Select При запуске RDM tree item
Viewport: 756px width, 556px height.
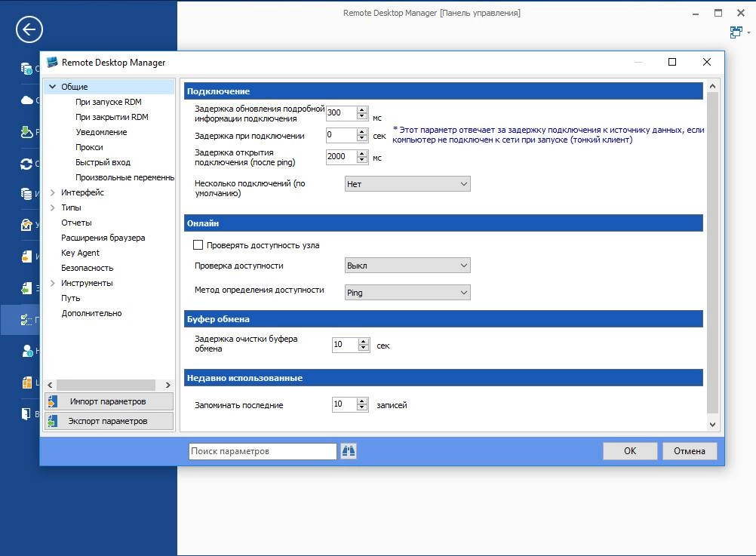[109, 102]
